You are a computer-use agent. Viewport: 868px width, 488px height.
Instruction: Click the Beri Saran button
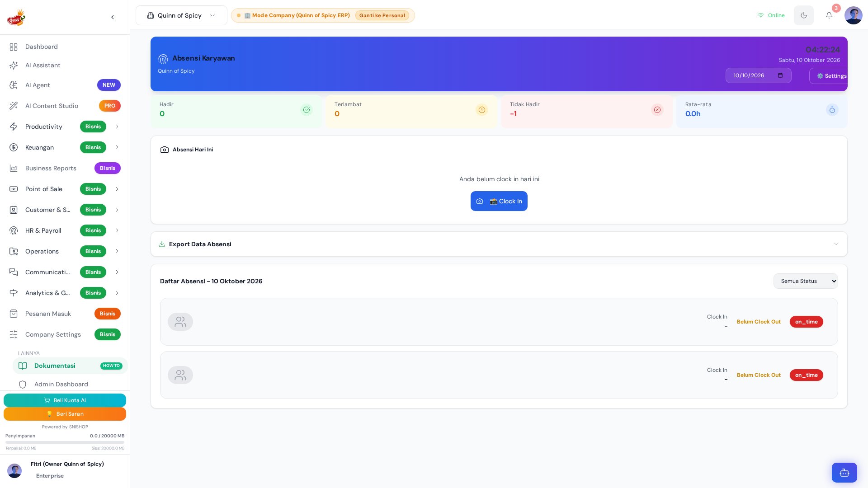click(x=65, y=414)
